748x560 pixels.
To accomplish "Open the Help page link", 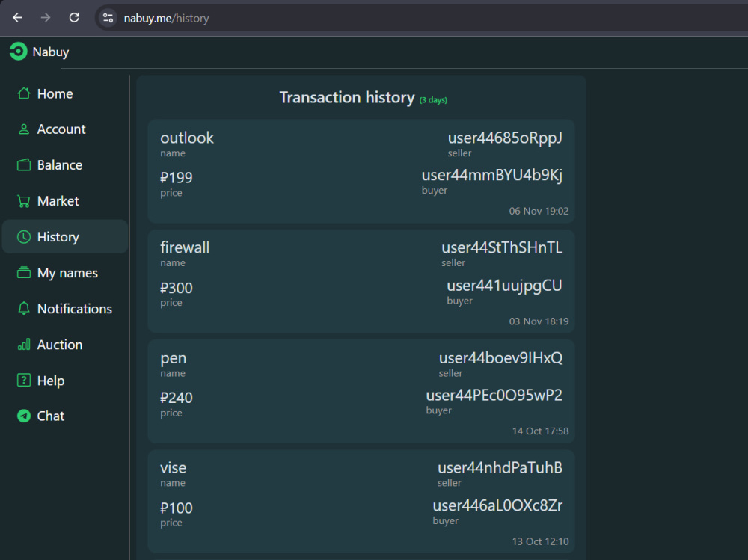I will [65, 380].
